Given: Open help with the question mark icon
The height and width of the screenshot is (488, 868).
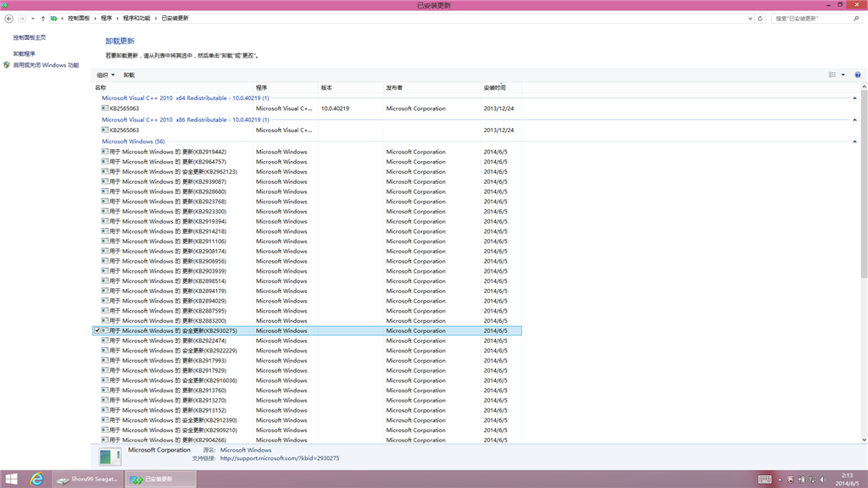Looking at the screenshot, I should point(858,75).
